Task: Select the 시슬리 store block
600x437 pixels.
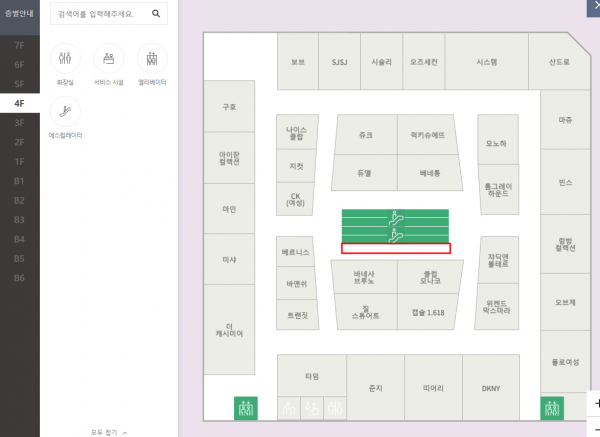Action: pos(382,62)
